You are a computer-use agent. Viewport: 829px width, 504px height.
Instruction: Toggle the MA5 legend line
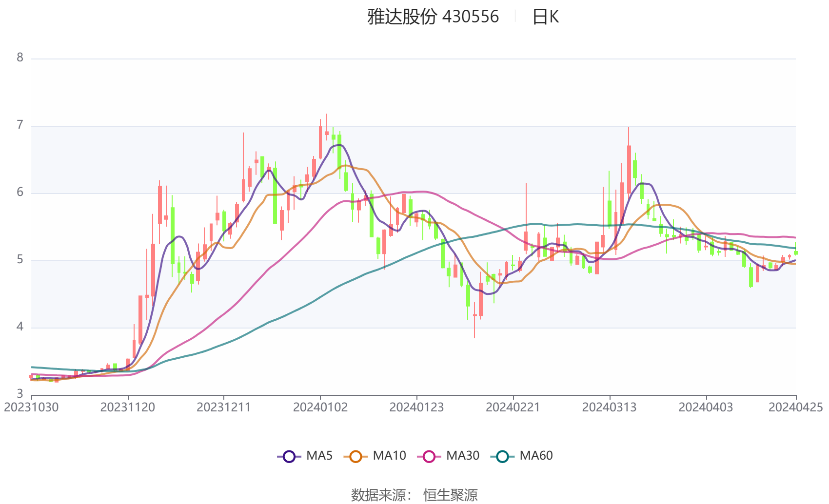305,456
